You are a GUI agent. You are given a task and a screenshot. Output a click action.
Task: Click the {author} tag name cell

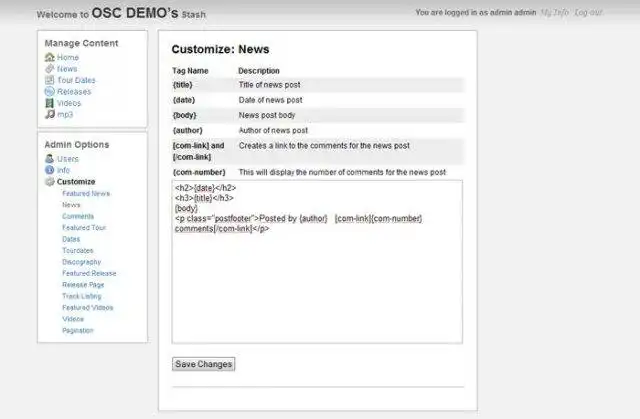pyautogui.click(x=187, y=131)
